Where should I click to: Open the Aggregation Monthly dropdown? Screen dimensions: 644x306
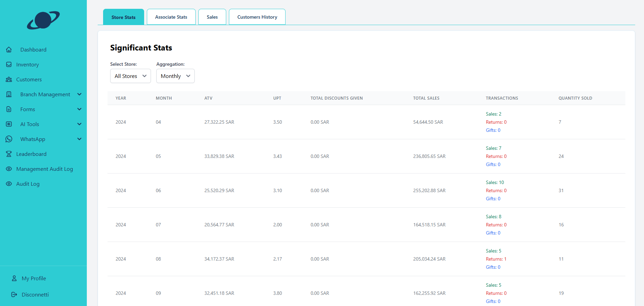[175, 76]
